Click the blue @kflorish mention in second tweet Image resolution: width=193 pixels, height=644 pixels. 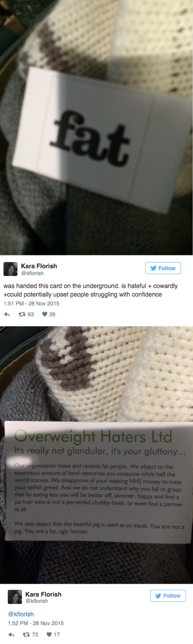pyautogui.click(x=21, y=614)
